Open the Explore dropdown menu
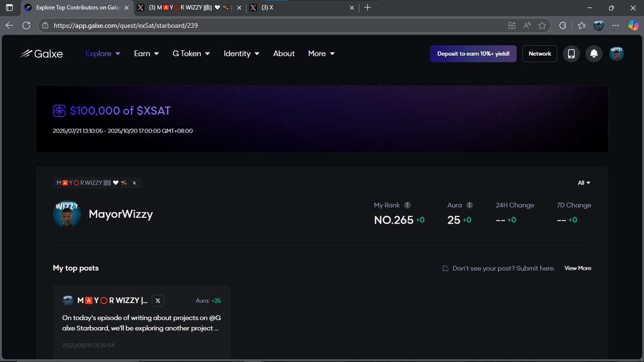Image resolution: width=644 pixels, height=362 pixels. (103, 54)
